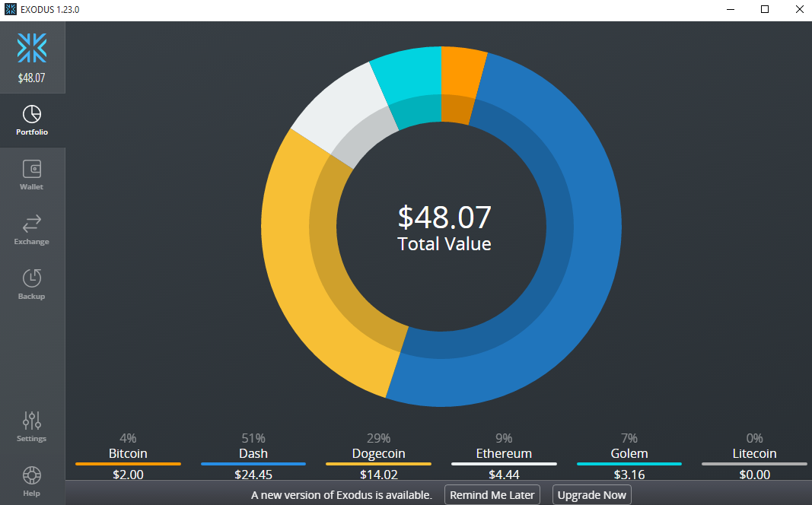This screenshot has height=505, width=812.
Task: Click the $48.07 balance under the sidebar logo
Action: tap(32, 78)
